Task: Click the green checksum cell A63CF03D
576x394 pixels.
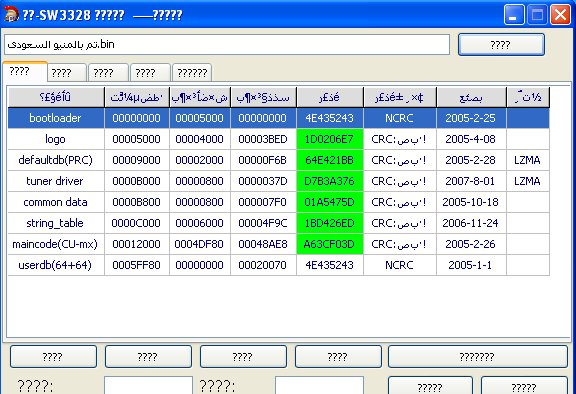Action: point(330,244)
